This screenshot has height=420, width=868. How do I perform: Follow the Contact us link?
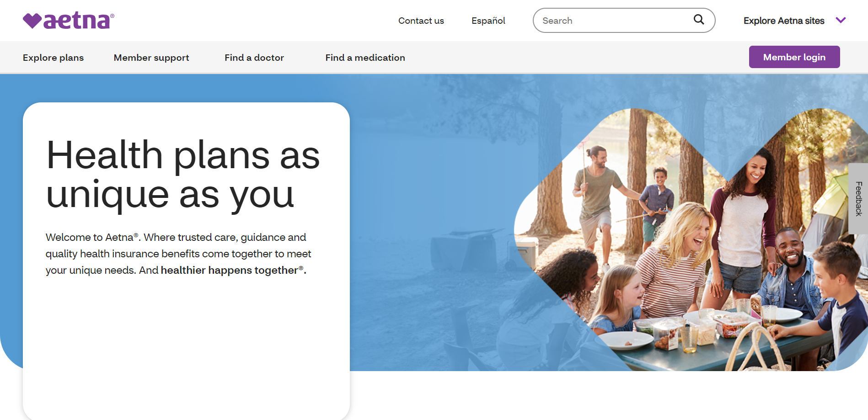click(x=421, y=21)
